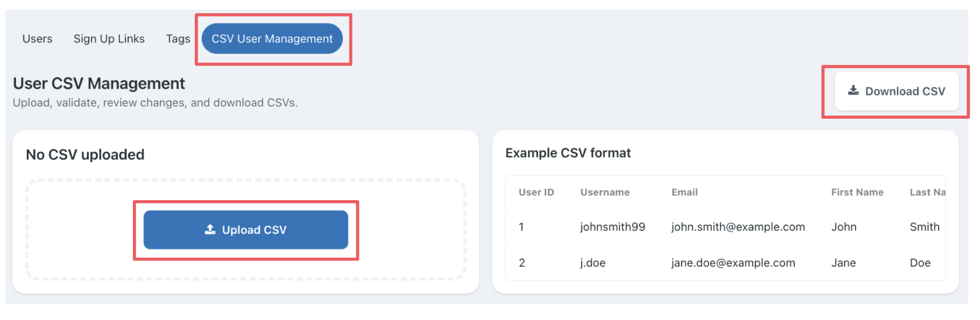Click the Download CSV button

(x=896, y=91)
